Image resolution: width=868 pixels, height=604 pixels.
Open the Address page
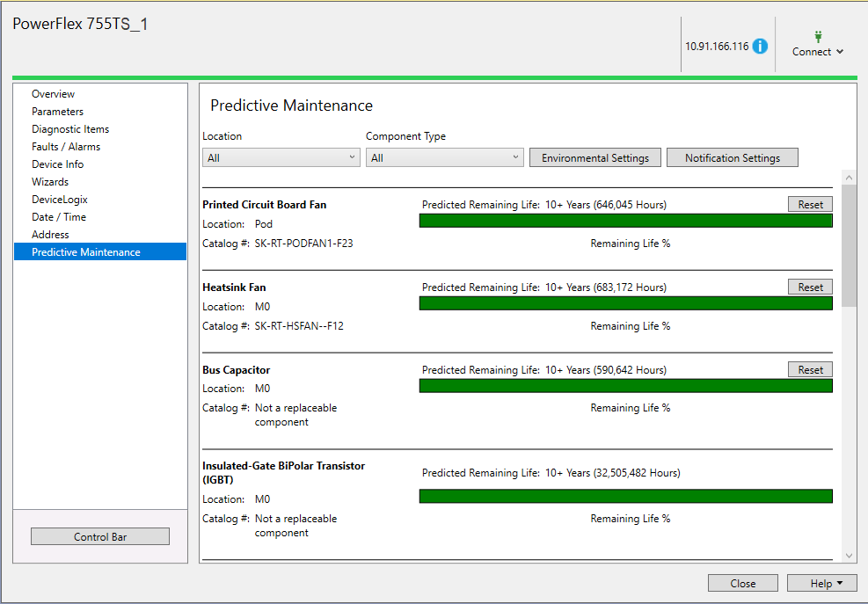coord(100,234)
